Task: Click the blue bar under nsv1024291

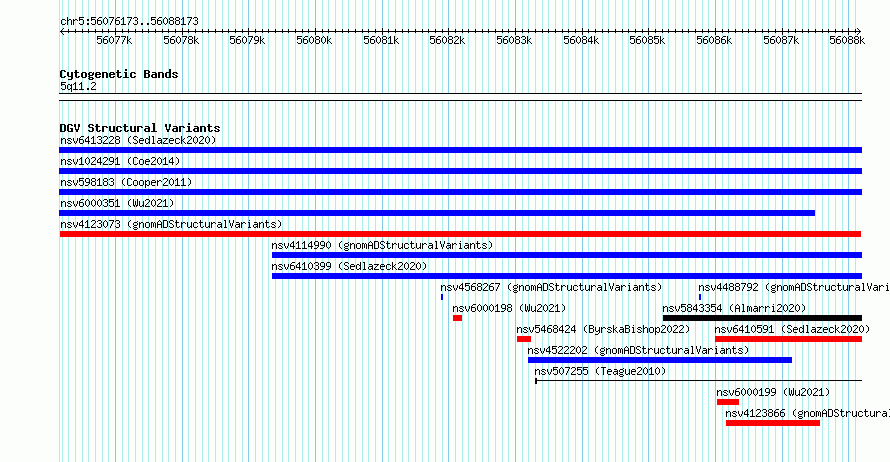Action: 460,171
